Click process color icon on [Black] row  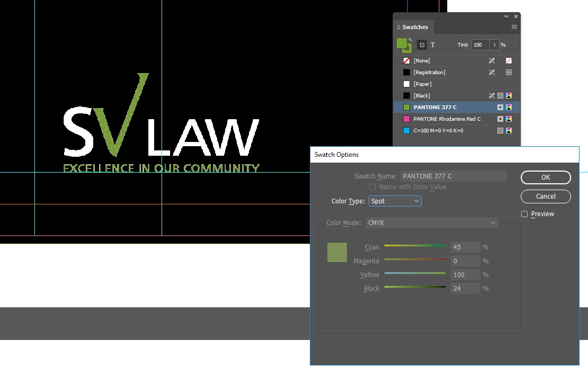[x=500, y=96]
